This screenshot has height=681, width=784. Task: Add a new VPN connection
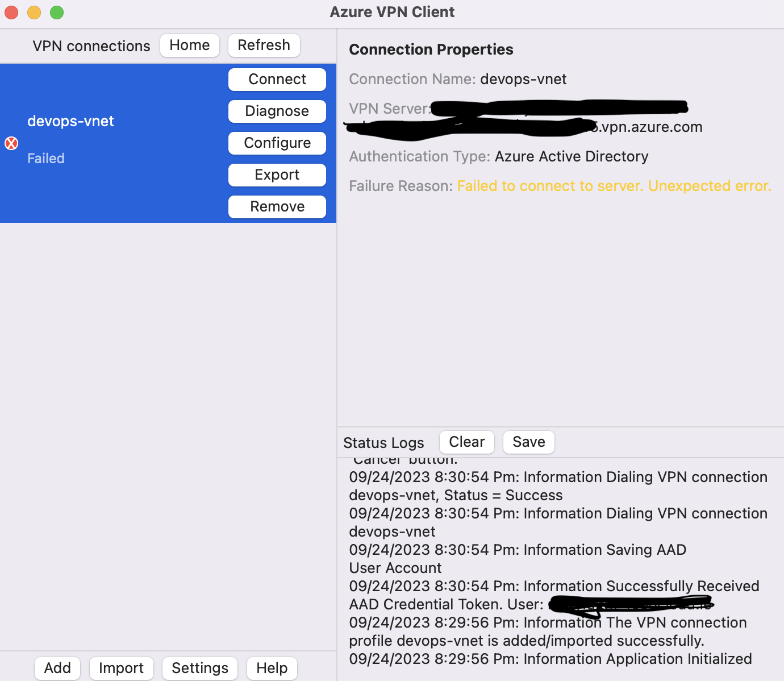57,668
